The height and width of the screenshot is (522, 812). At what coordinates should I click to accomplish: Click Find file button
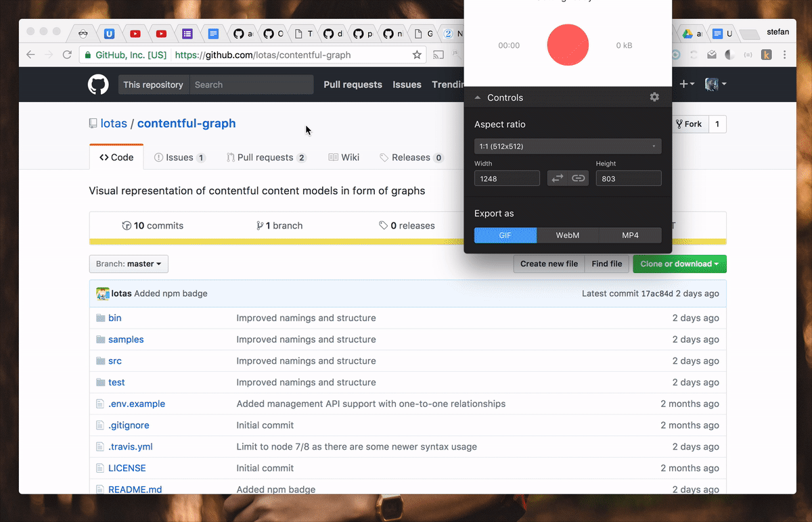(607, 264)
